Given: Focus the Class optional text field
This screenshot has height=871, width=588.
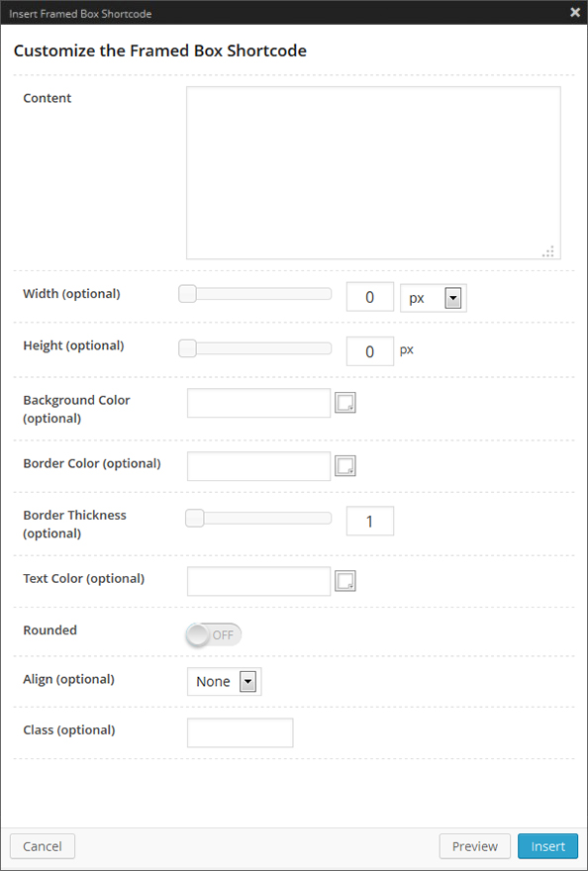Looking at the screenshot, I should pos(240,732).
